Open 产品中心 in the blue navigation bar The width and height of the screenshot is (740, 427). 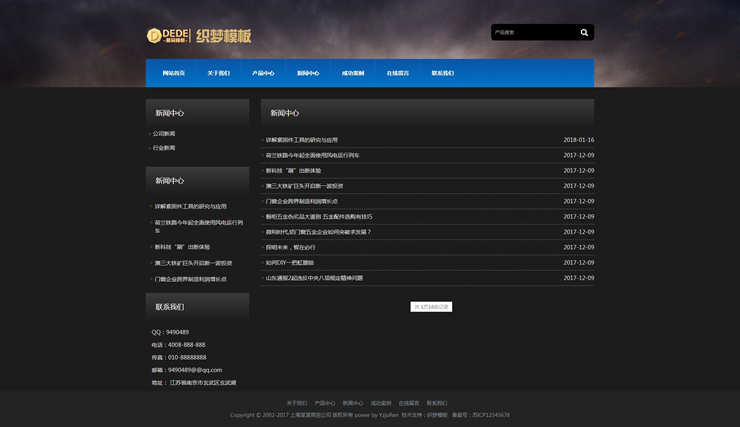click(263, 73)
